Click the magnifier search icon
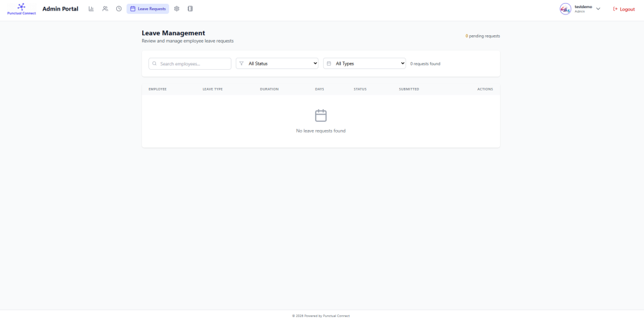The height and width of the screenshot is (319, 644). [x=154, y=63]
